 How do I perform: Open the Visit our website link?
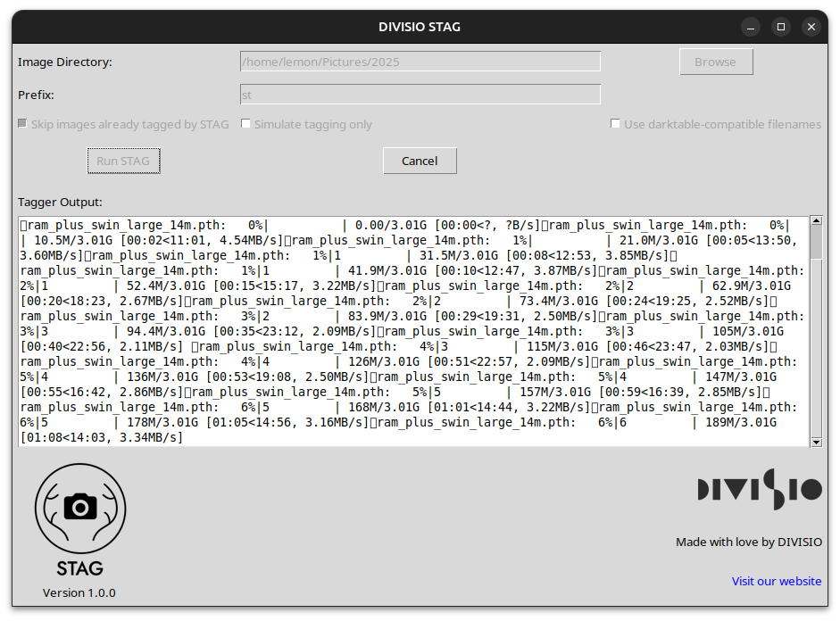coord(777,581)
